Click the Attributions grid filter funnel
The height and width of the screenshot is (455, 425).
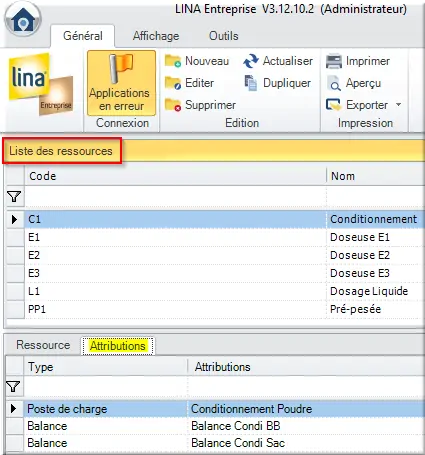(13, 387)
